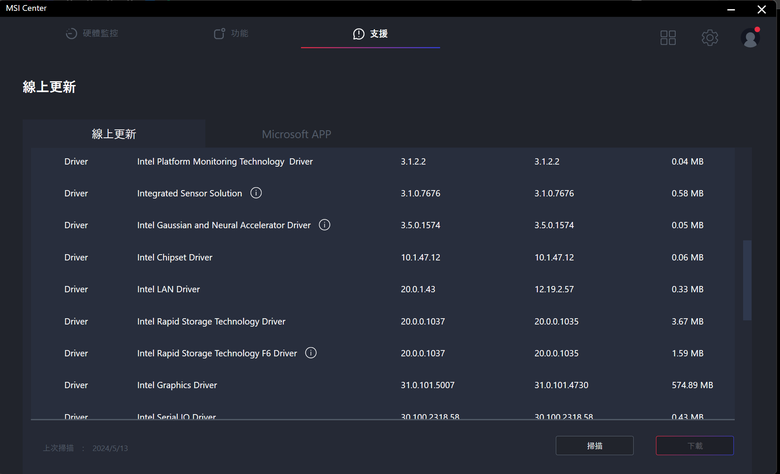Minimize the MSI Center window

pos(731,9)
